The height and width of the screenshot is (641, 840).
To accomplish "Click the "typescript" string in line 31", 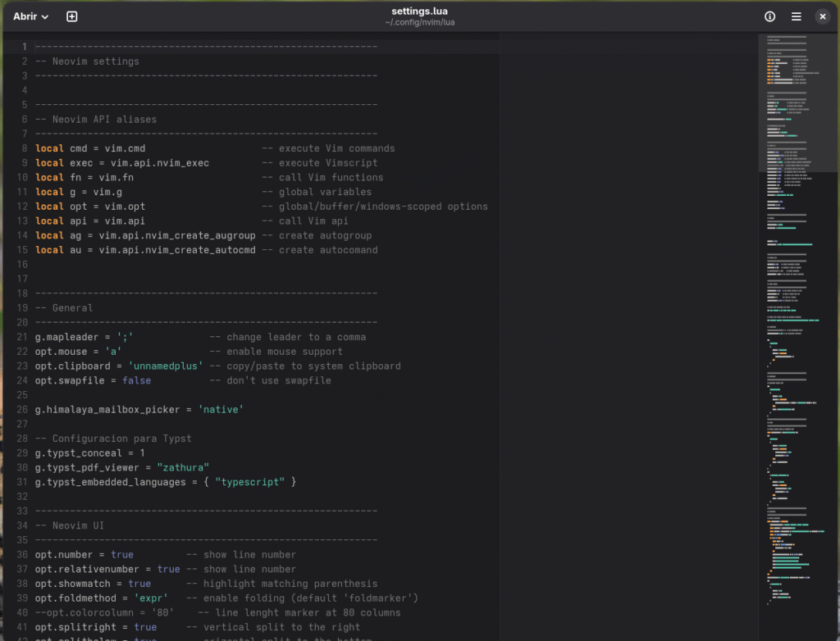I will point(249,483).
